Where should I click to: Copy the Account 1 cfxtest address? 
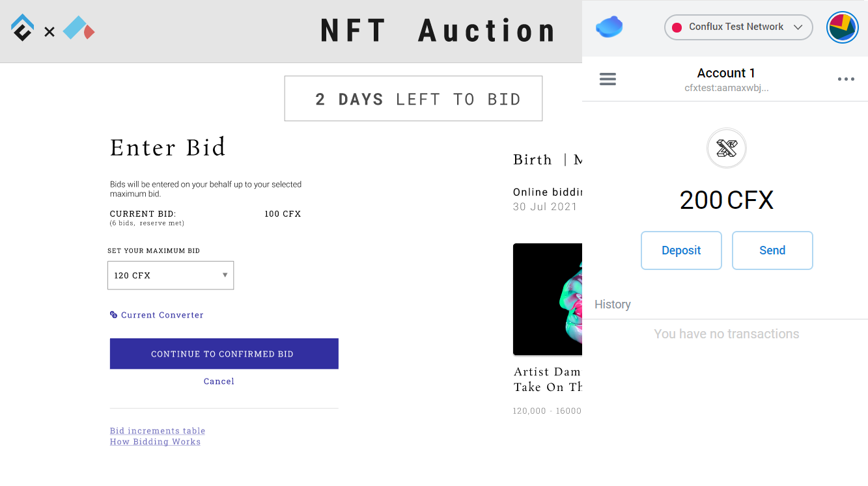tap(727, 88)
